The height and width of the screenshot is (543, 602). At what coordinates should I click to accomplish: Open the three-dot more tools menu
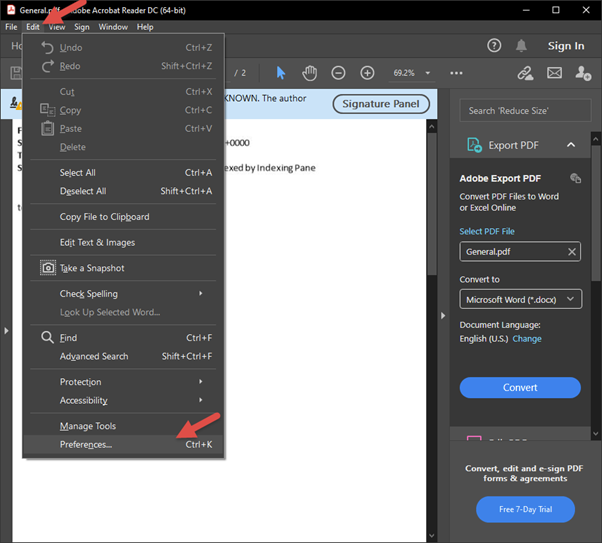click(456, 73)
